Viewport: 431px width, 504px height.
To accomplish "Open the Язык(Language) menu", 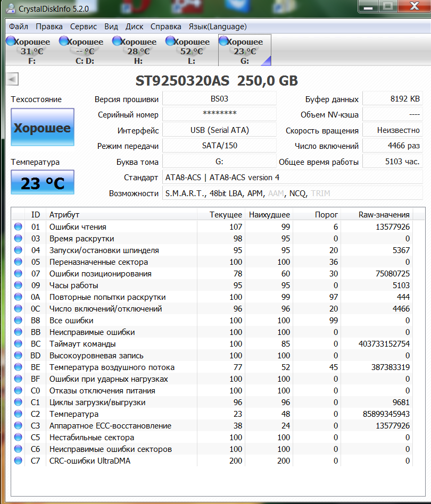I will coord(218,27).
